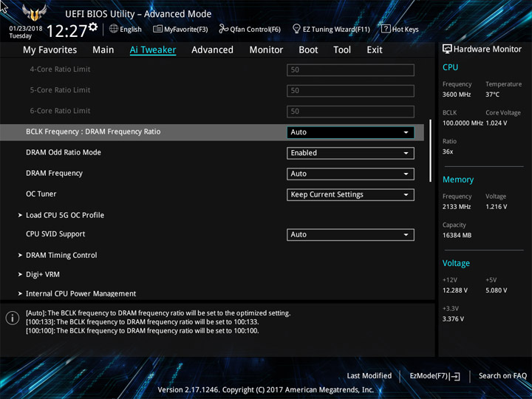
Task: Click the Qfan Control fan icon
Action: coord(223,29)
